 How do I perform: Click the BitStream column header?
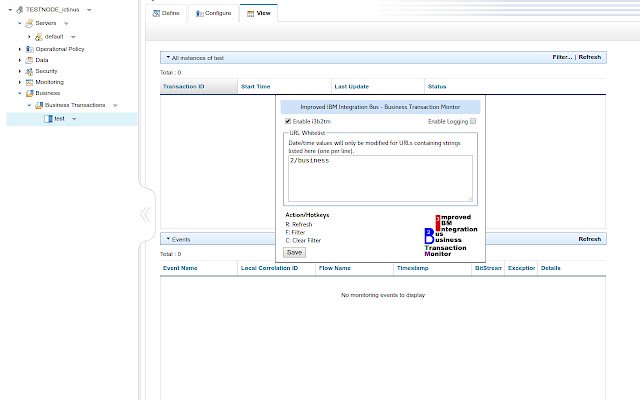[x=488, y=268]
